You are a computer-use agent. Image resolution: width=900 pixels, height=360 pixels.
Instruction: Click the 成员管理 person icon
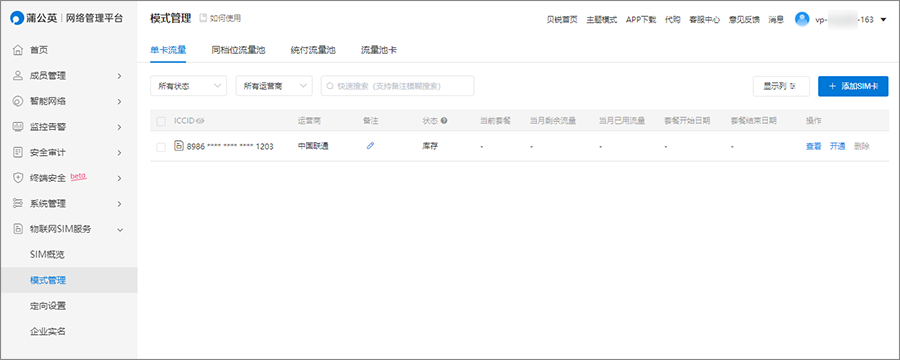[18, 76]
